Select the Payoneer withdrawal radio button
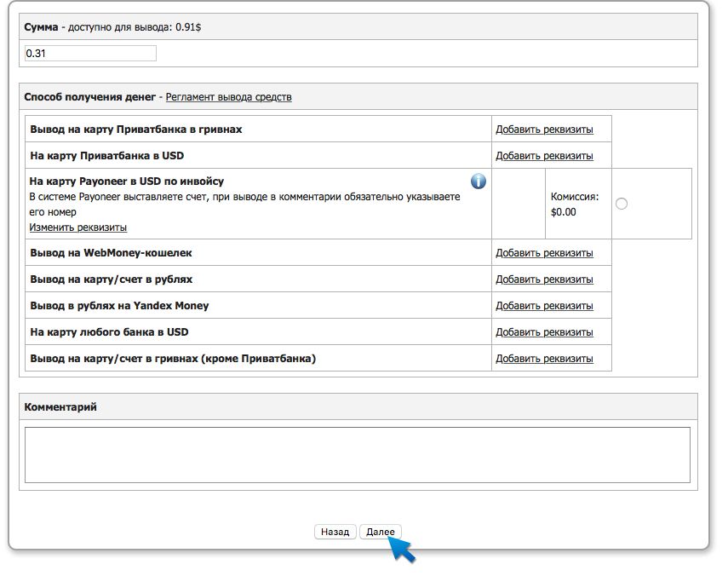The image size is (728, 576). [x=622, y=204]
